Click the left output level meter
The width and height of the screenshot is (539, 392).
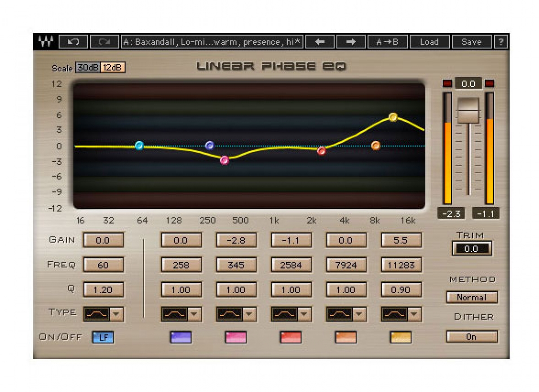[447, 149]
